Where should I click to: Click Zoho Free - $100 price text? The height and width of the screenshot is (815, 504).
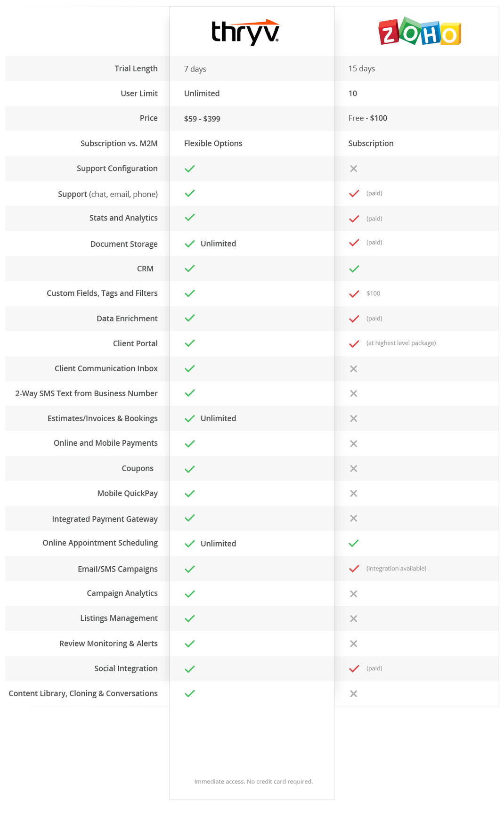pyautogui.click(x=368, y=118)
